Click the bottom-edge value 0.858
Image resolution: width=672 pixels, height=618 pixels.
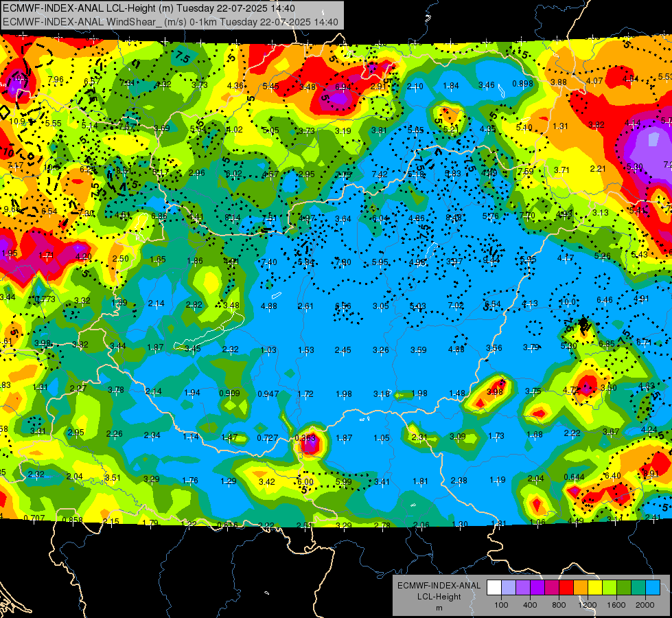click(73, 520)
